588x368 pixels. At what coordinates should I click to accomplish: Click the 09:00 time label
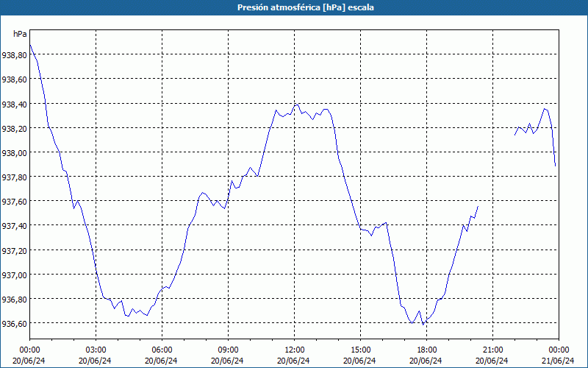point(228,350)
